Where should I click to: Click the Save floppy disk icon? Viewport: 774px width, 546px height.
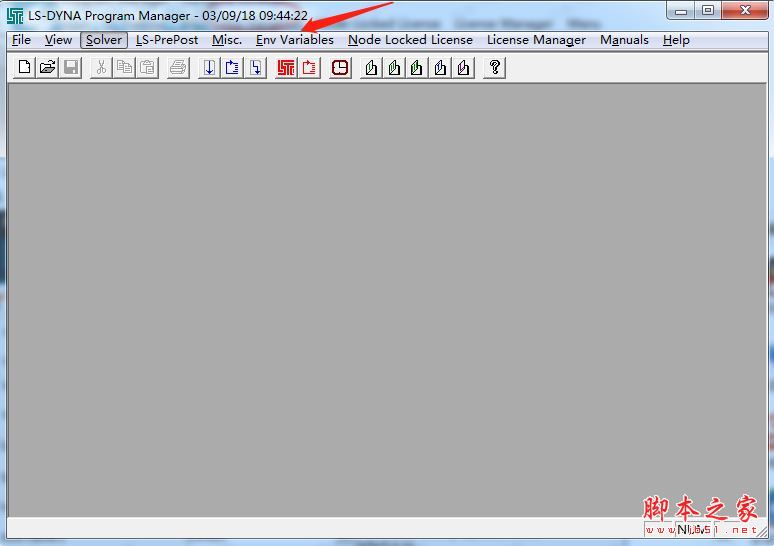71,67
